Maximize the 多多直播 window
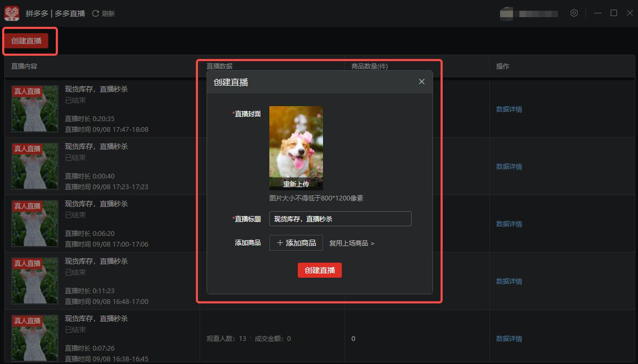Viewport: 638px width, 364px height. tap(614, 13)
